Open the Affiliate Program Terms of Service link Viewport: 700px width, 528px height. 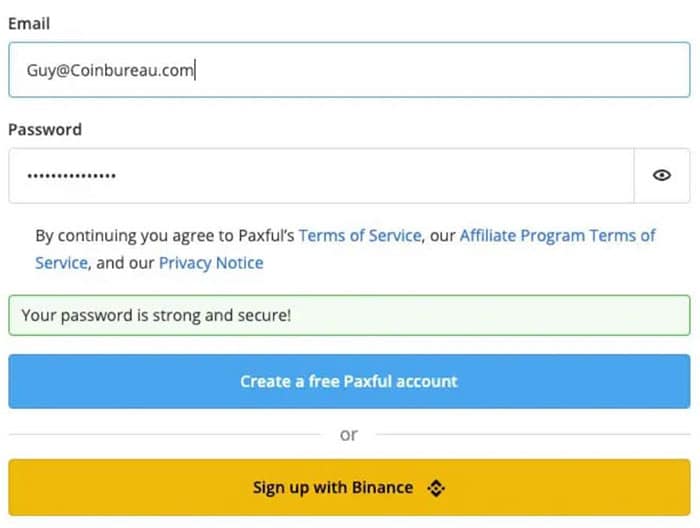point(557,236)
